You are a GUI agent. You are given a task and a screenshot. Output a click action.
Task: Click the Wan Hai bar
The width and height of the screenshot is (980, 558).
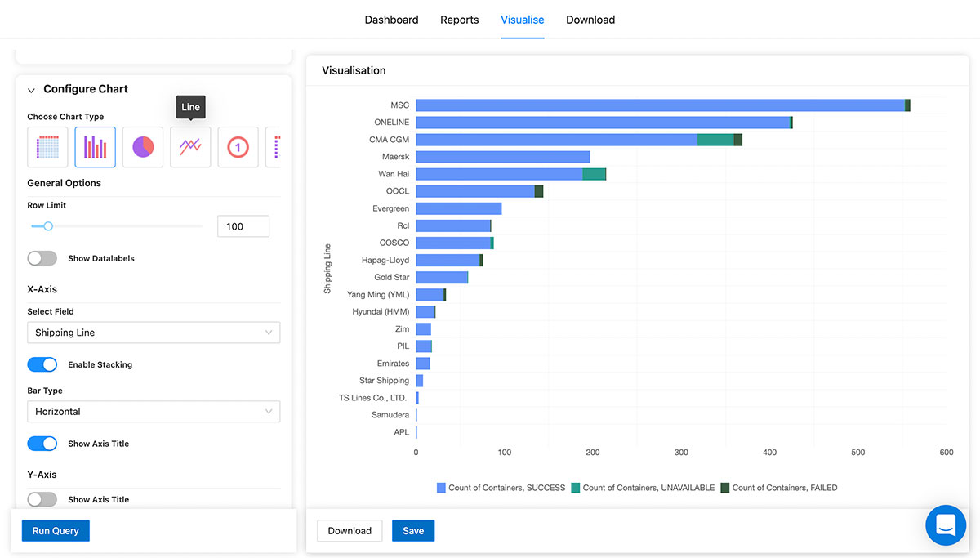[x=511, y=174]
